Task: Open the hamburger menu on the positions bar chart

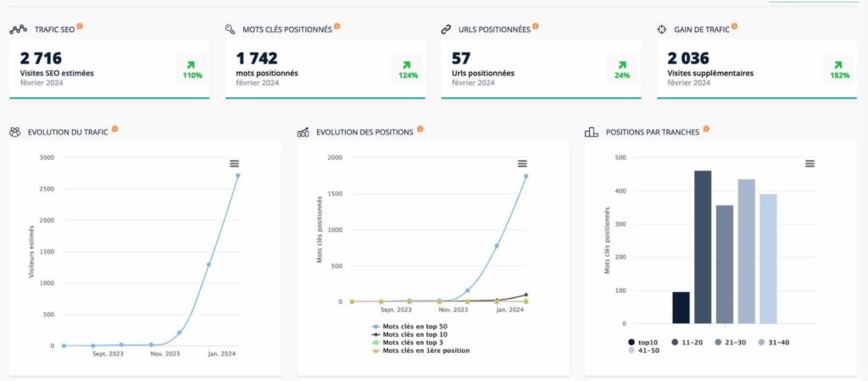Action: click(x=810, y=163)
